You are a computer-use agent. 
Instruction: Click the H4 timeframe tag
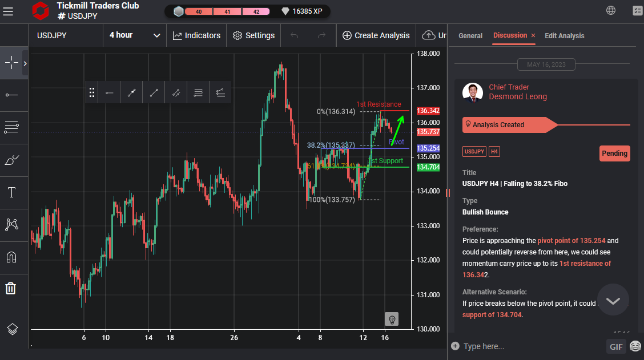(x=494, y=151)
